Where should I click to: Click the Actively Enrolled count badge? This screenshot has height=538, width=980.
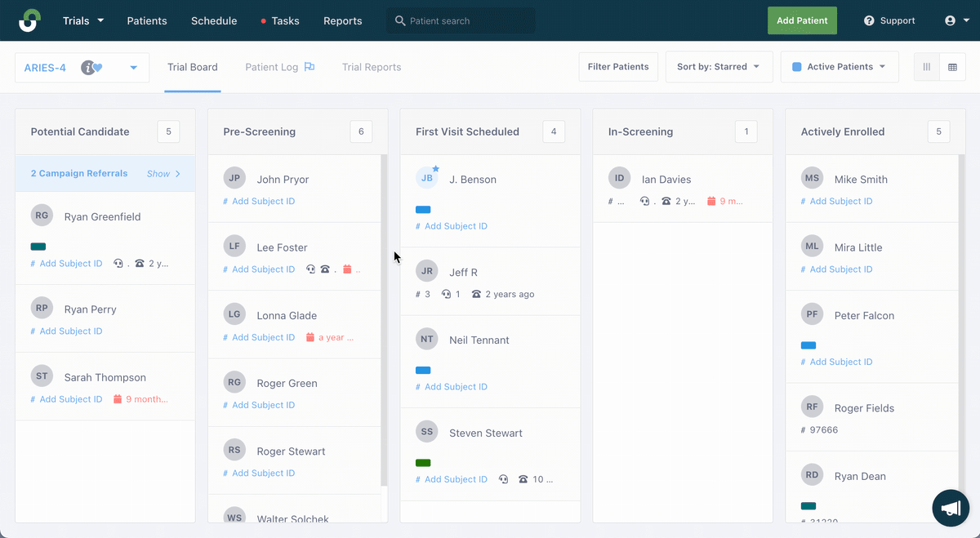pos(939,131)
